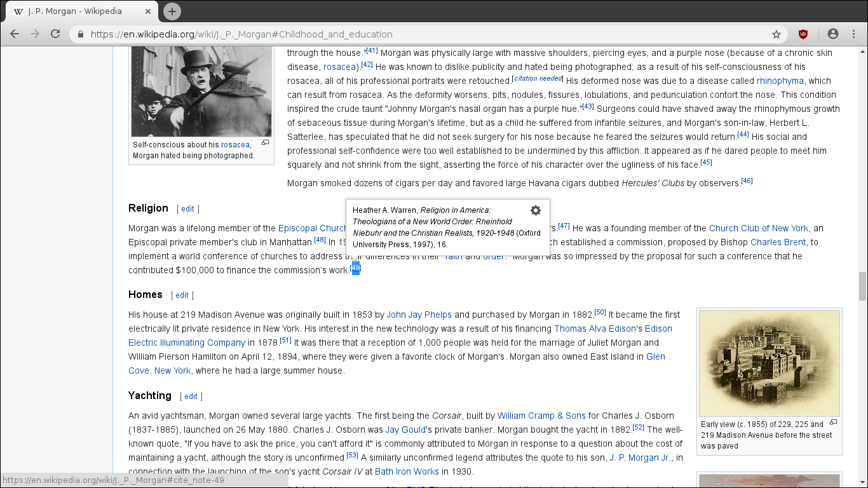Screen dimensions: 868x488
Task: Click the address bar URL
Action: click(x=241, y=34)
